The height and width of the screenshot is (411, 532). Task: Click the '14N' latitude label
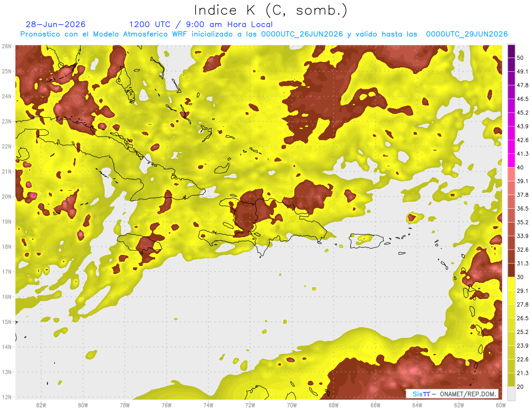[7, 347]
